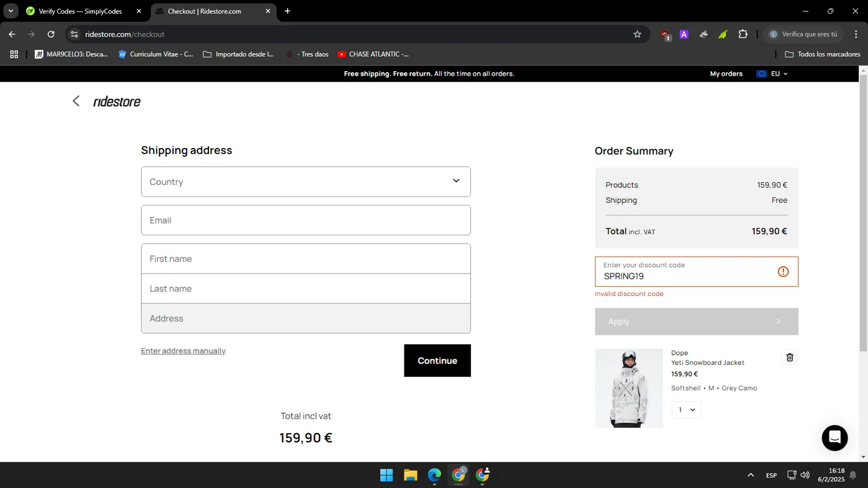Viewport: 868px width, 488px height.
Task: Go back in browser history
Action: pos(12,34)
